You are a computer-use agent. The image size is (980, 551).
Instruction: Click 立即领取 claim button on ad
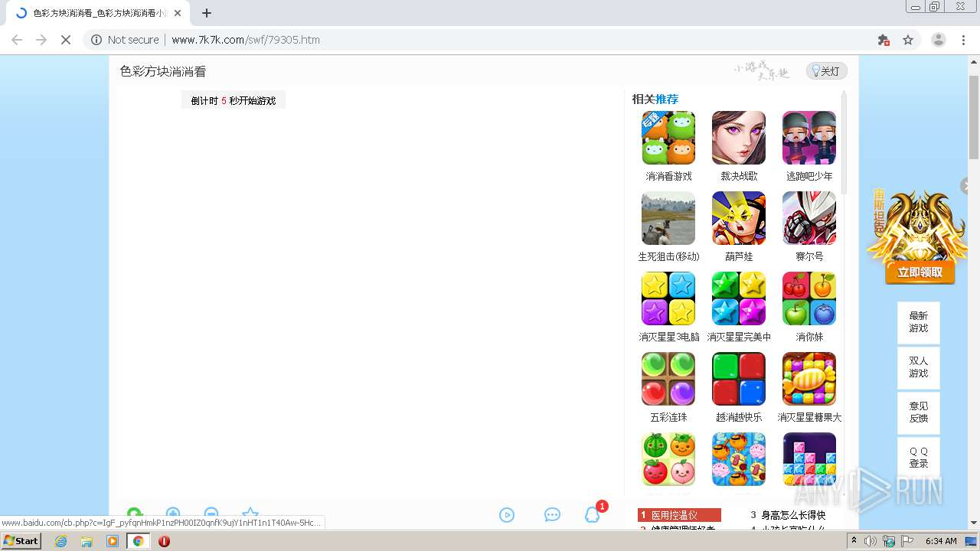coord(920,272)
